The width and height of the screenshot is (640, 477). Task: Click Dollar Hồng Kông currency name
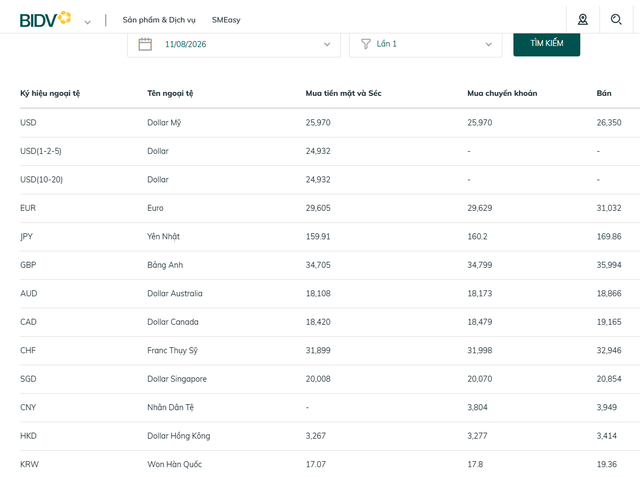click(178, 436)
